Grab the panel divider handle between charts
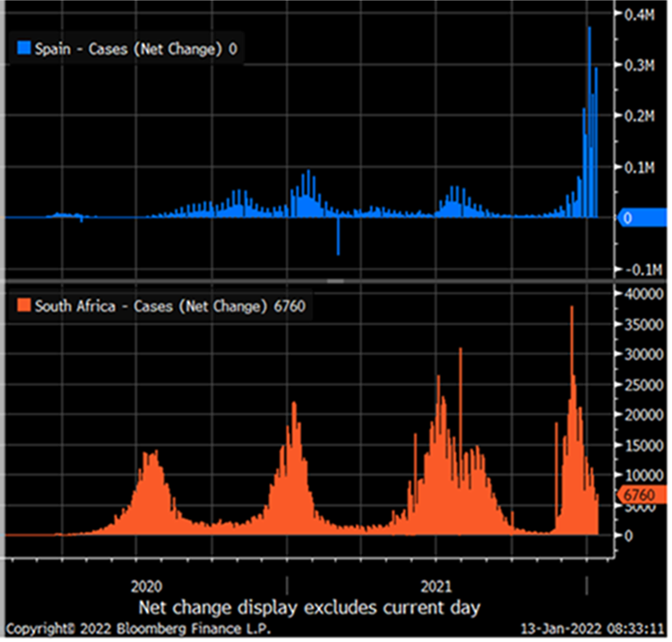The width and height of the screenshot is (672, 642). 336,280
